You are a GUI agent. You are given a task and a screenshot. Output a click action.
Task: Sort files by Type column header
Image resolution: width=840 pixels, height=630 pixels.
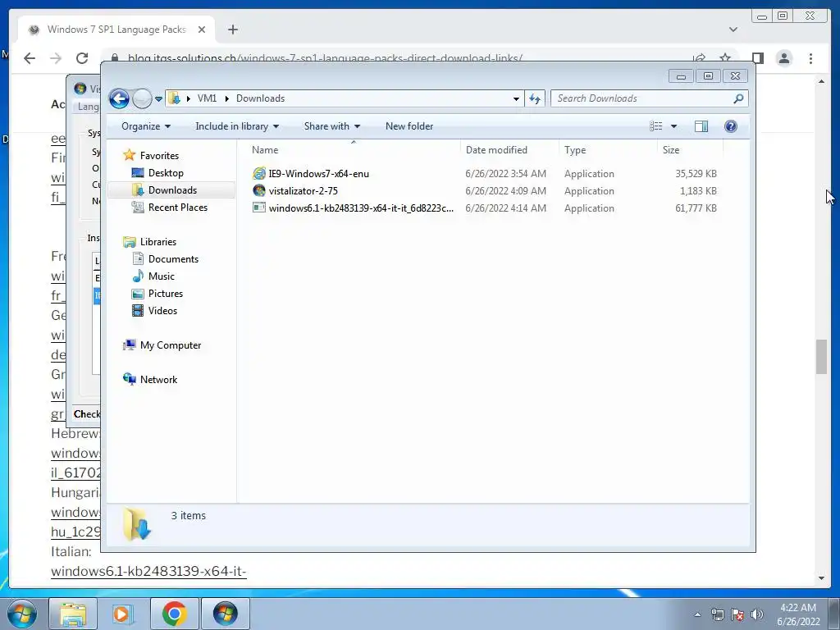point(608,150)
